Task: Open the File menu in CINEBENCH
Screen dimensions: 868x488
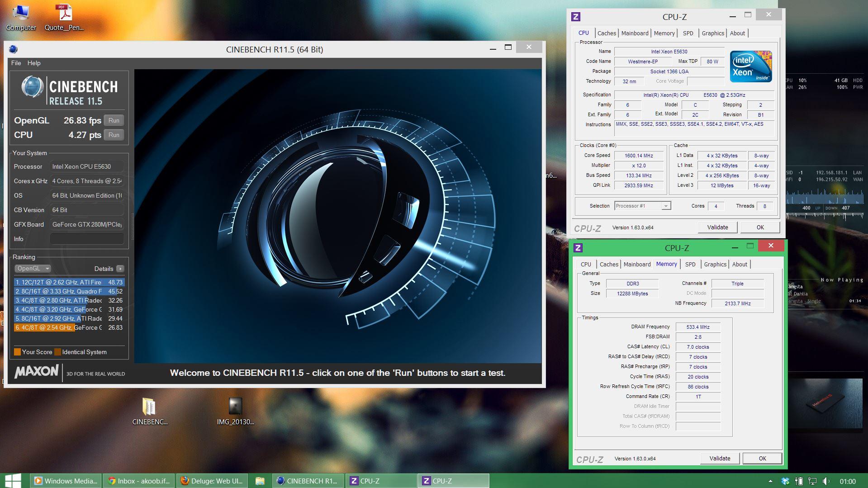Action: [16, 63]
